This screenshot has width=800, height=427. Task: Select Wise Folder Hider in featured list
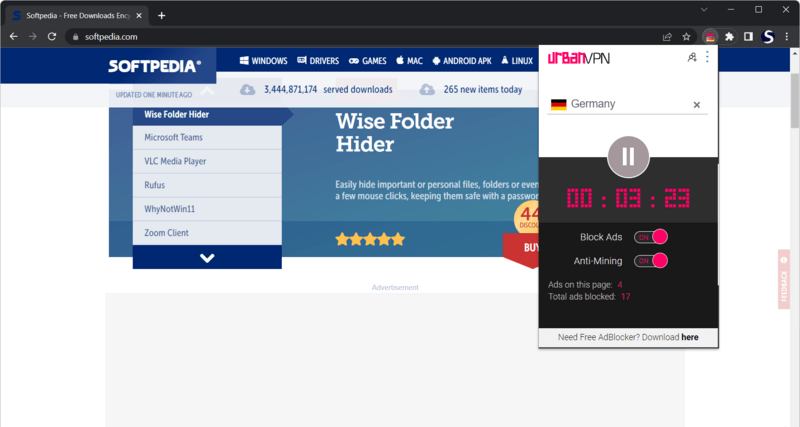[x=207, y=115]
